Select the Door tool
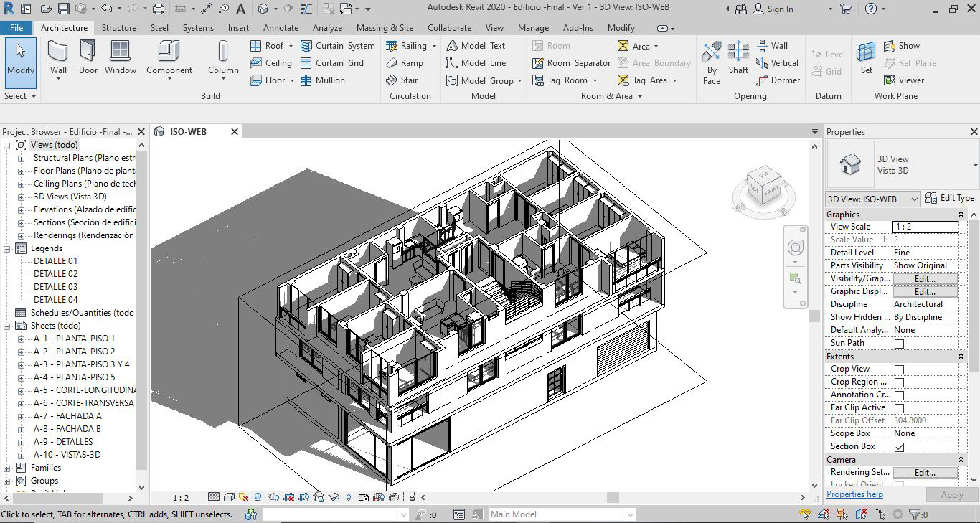This screenshot has width=980, height=523. pos(88,59)
